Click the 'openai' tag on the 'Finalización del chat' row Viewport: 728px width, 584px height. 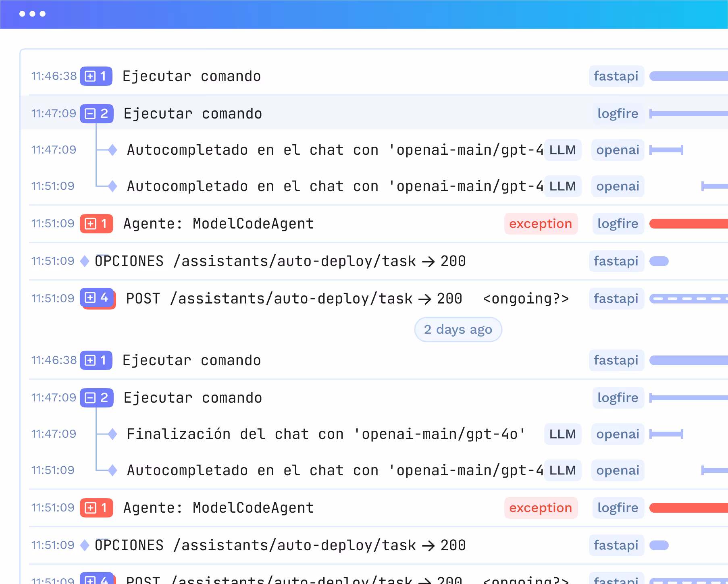[618, 434]
